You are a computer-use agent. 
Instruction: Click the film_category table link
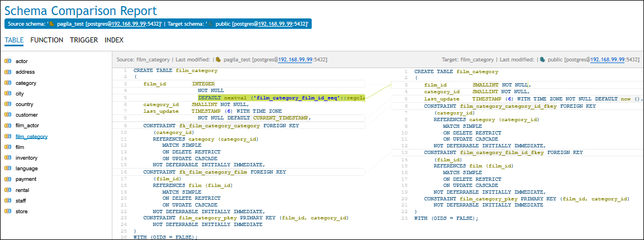[31, 137]
